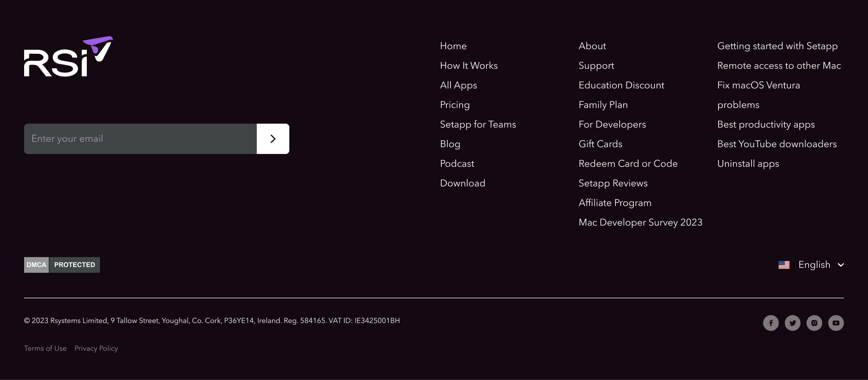The image size is (868, 380).
Task: Open the Facebook social icon
Action: (x=771, y=323)
